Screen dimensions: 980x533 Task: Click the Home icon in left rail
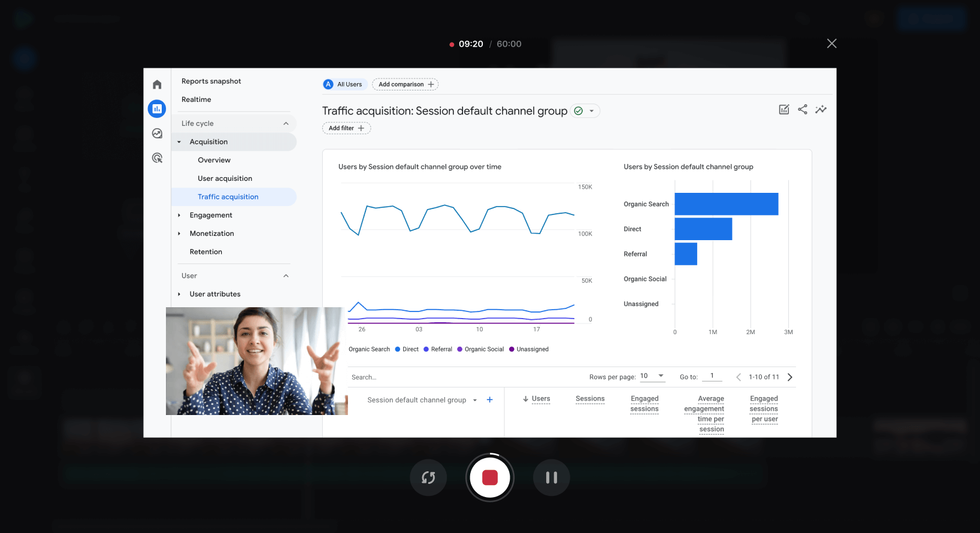coord(157,84)
